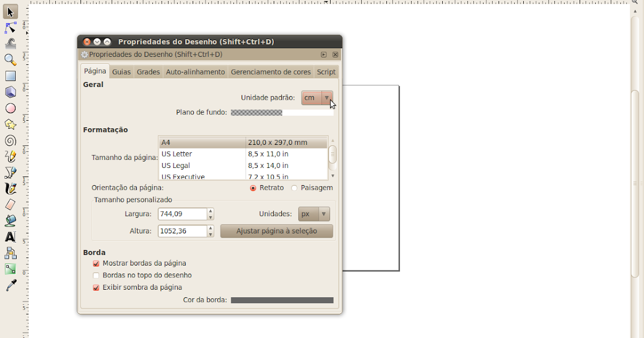The width and height of the screenshot is (644, 338).
Task: Select the 3D box tool
Action: 10,92
